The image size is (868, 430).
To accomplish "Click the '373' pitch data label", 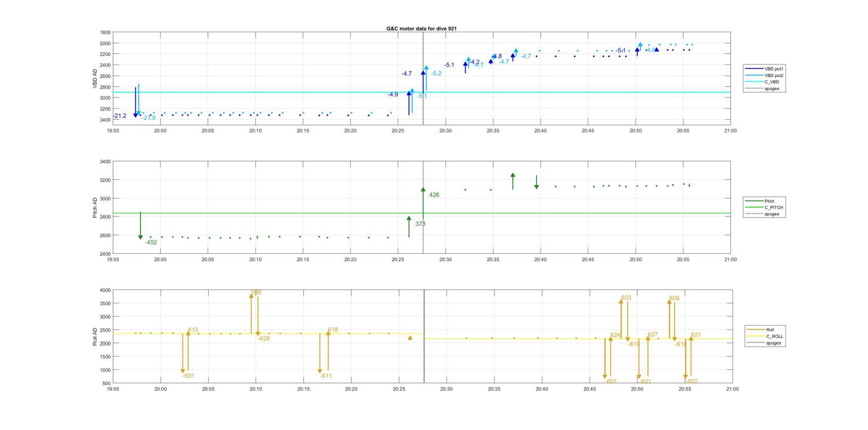I will click(x=420, y=224).
